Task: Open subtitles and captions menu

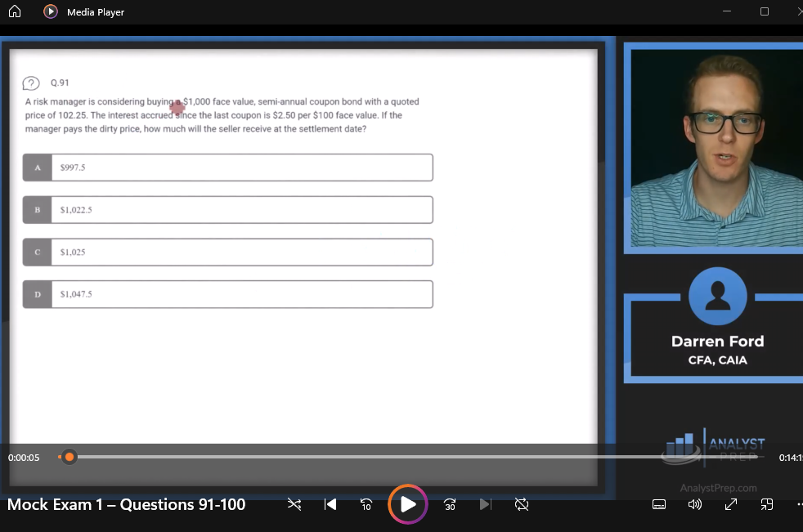Action: tap(659, 504)
